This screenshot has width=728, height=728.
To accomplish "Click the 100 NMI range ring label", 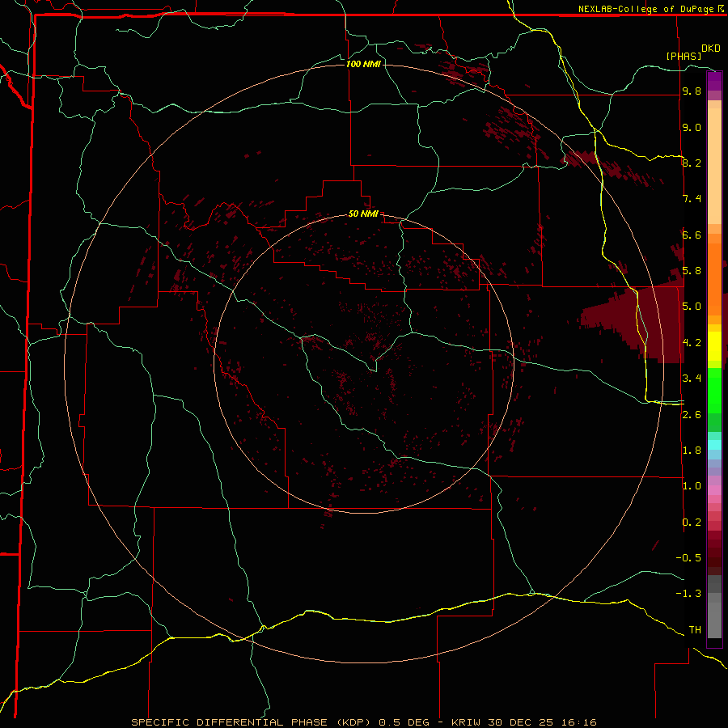I will [363, 64].
